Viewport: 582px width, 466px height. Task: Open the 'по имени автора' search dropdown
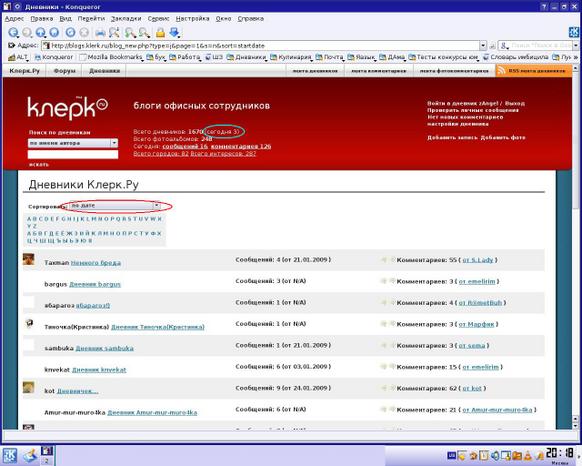pyautogui.click(x=114, y=143)
